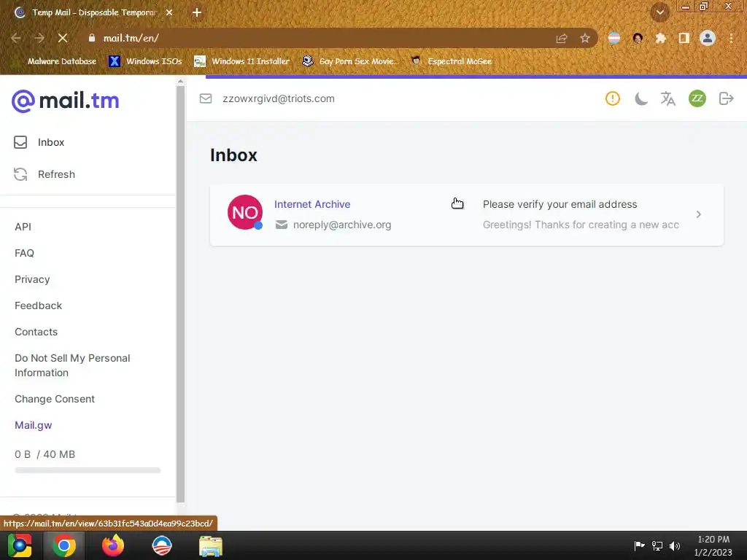
Task: Toggle dark mode with the moon icon
Action: click(x=640, y=98)
